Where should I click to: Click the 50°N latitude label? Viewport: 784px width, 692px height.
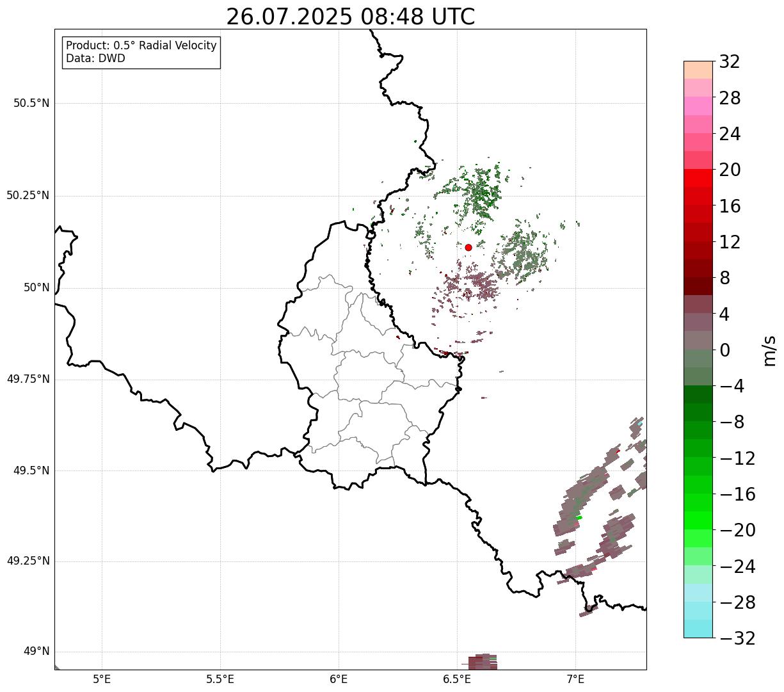coord(36,287)
